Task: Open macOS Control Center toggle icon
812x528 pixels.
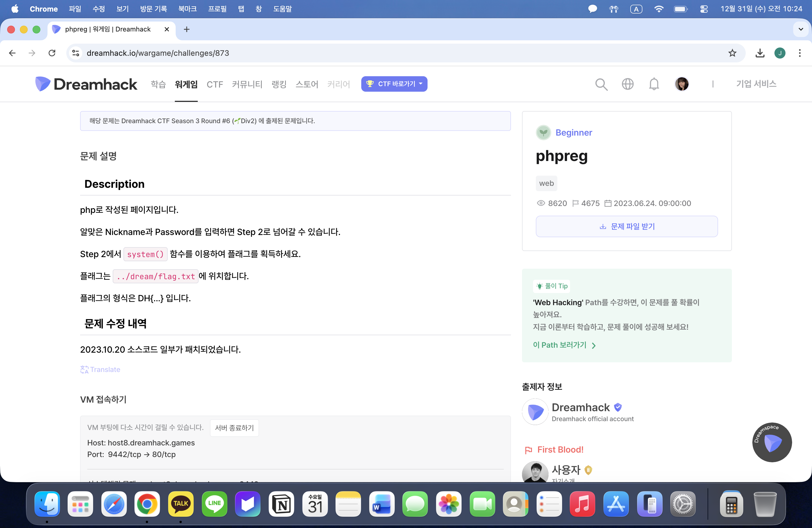Action: pyautogui.click(x=703, y=9)
